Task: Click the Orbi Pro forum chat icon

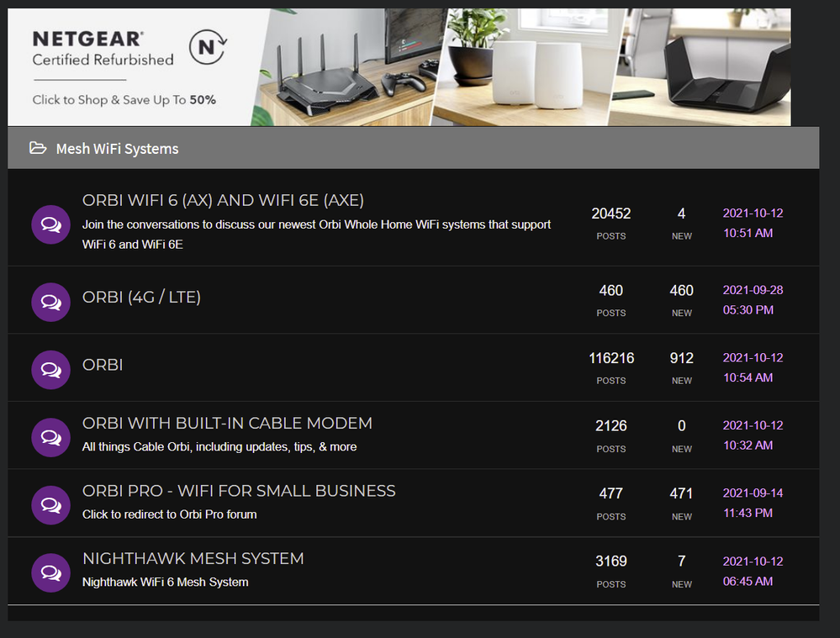Action: point(51,505)
